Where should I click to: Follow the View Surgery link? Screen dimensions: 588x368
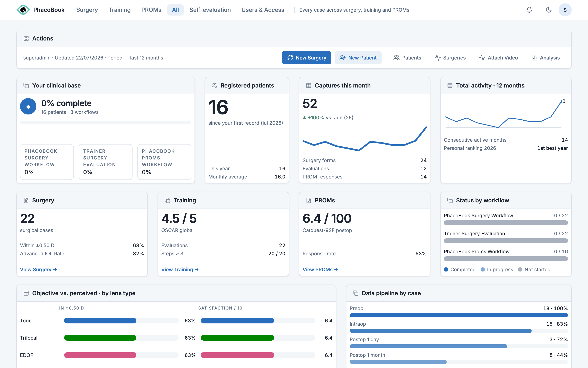coord(39,269)
